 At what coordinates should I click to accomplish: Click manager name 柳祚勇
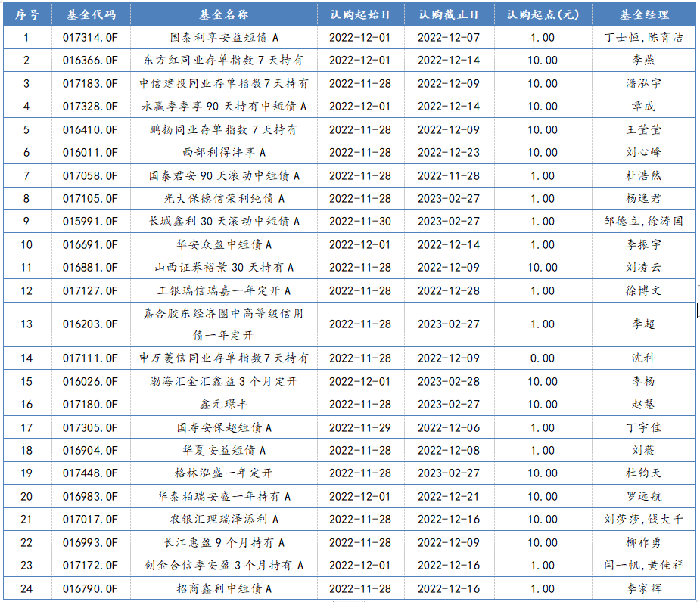click(644, 543)
